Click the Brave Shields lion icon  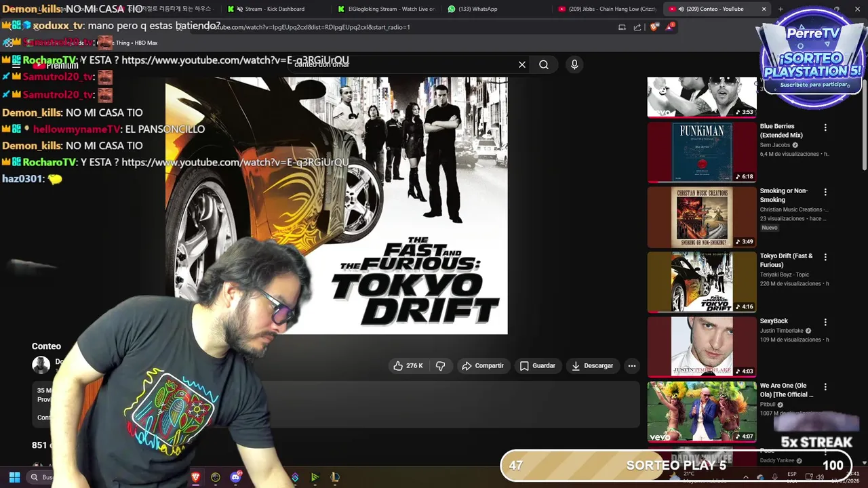(654, 27)
